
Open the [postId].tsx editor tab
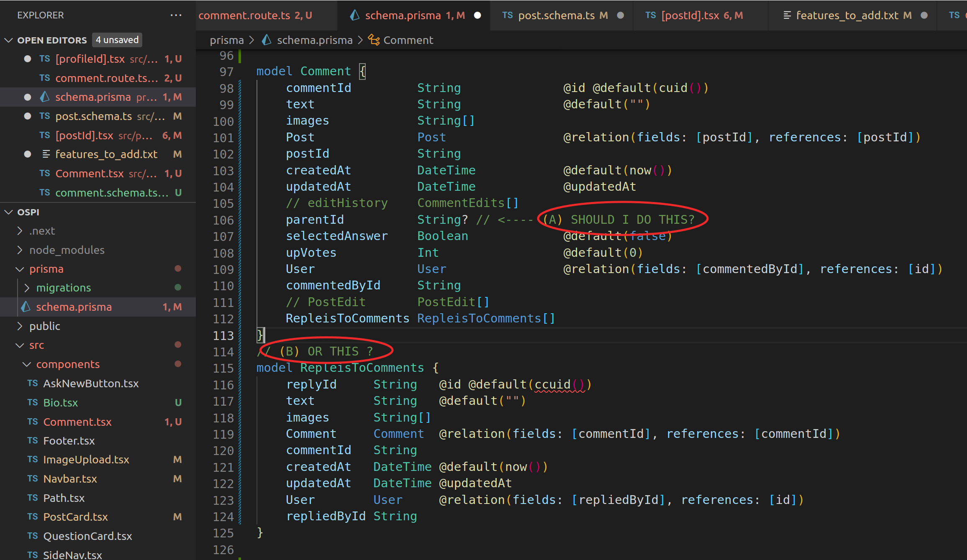pyautogui.click(x=690, y=15)
